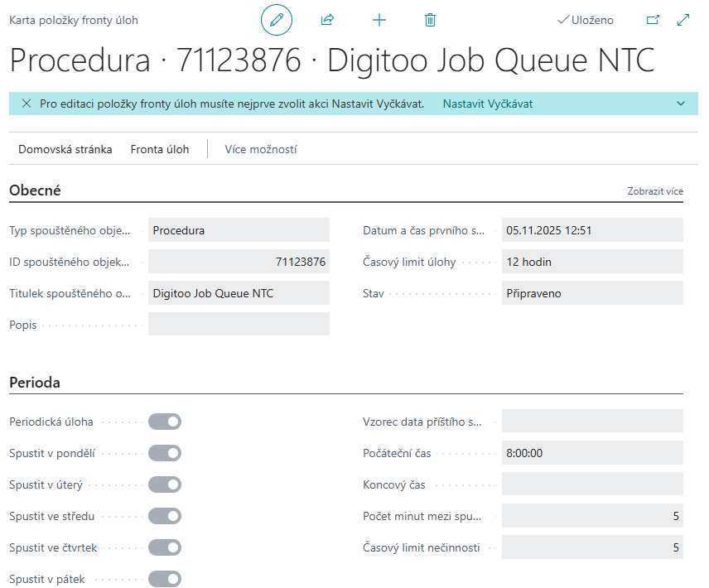709x588 pixels.
Task: Click Počet minut mezi spuštěními field
Action: 592,516
